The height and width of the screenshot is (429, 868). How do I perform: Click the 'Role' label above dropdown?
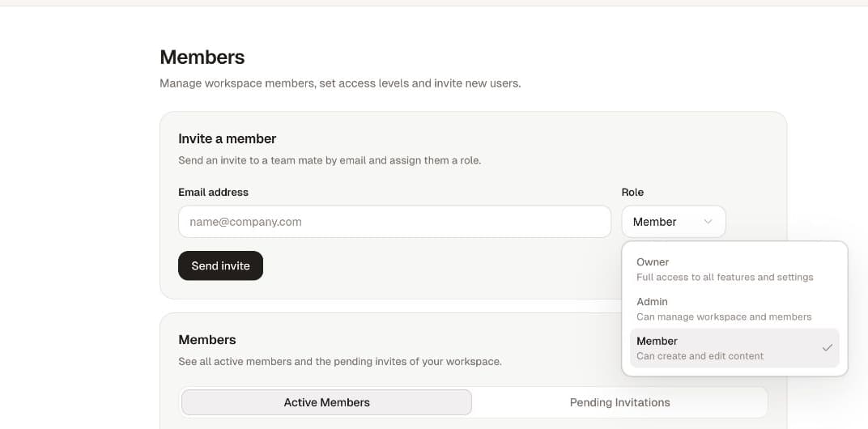coord(632,192)
